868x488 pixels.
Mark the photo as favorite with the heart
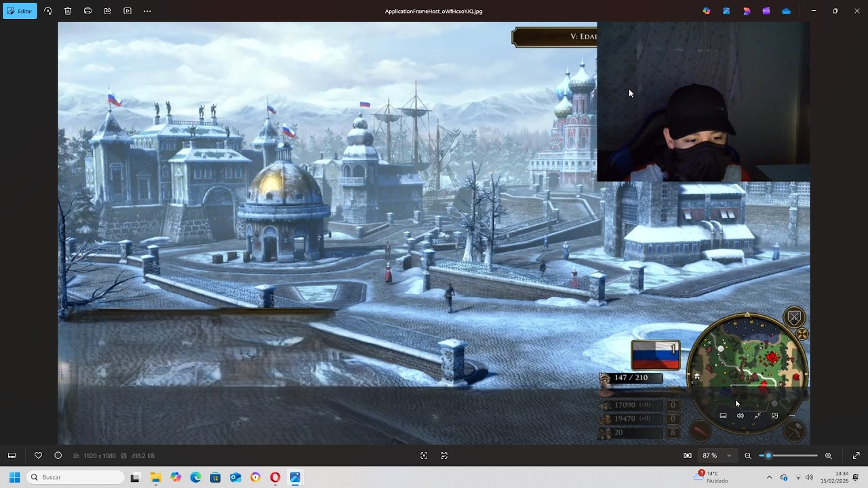pos(38,455)
